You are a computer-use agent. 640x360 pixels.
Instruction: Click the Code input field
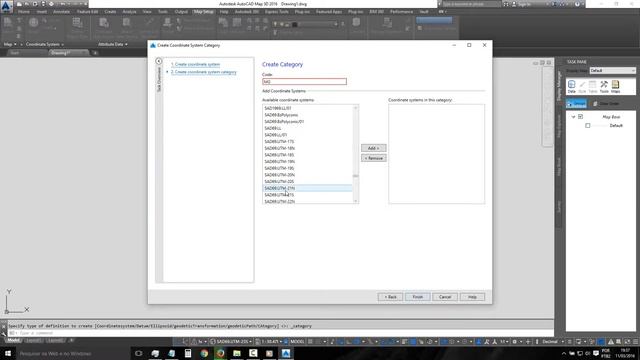pyautogui.click(x=304, y=82)
